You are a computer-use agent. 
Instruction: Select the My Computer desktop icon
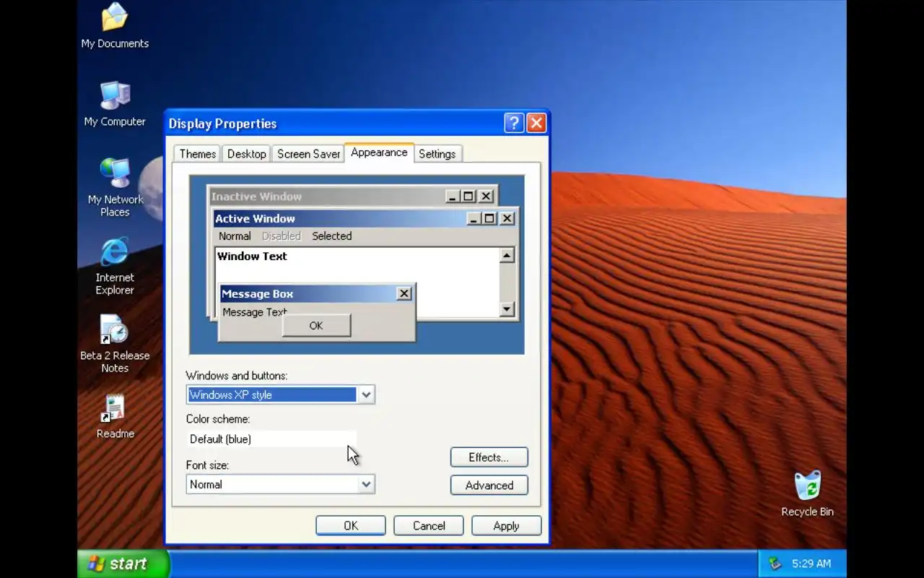(x=115, y=104)
